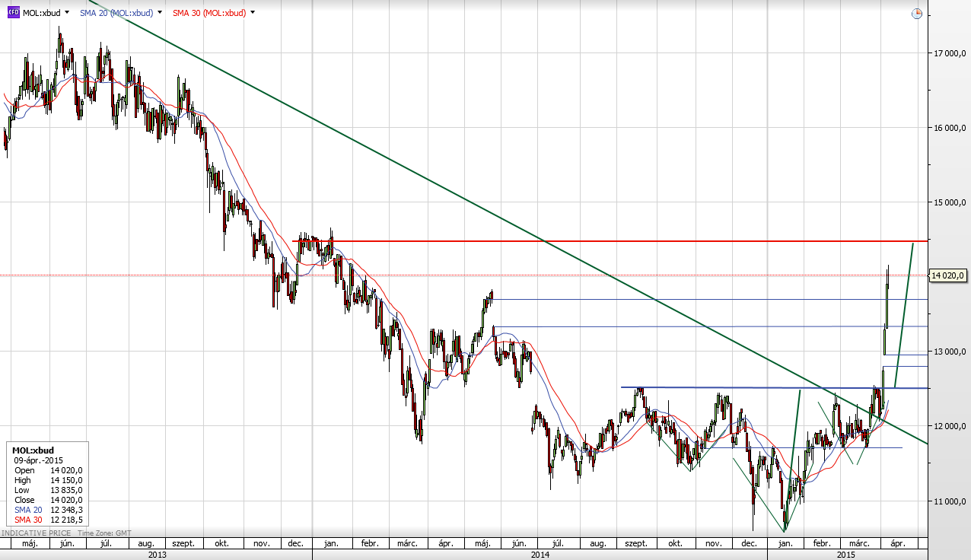Open the clock icon in the chart corner

pyautogui.click(x=917, y=13)
